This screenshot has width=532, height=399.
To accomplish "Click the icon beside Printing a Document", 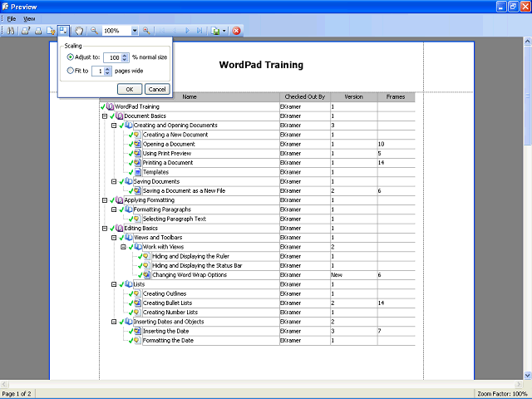I will click(x=137, y=163).
